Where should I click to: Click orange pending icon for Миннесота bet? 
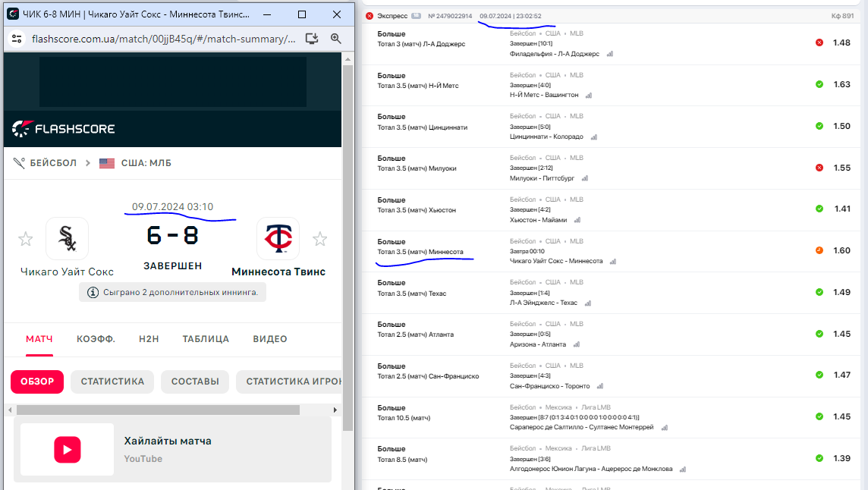(819, 250)
